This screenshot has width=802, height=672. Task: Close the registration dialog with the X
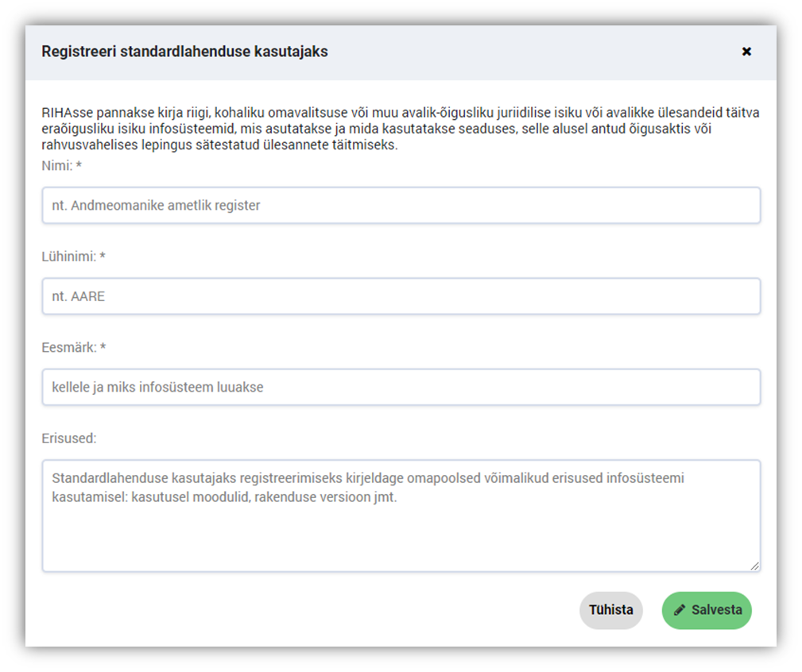coord(746,52)
